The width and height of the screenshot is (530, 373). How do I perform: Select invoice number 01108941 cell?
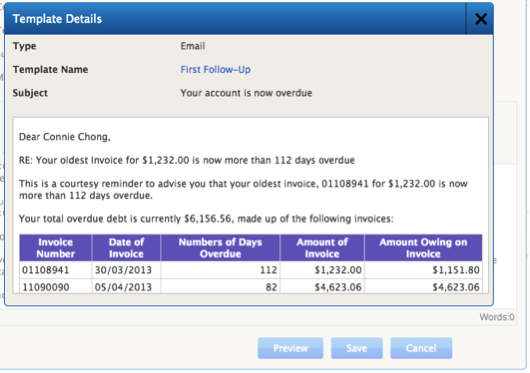coord(55,270)
